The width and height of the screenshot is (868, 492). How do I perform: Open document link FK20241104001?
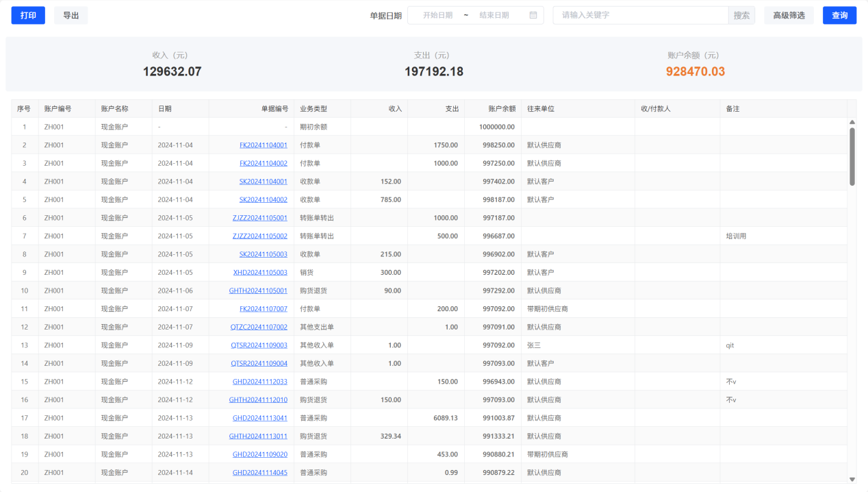[263, 145]
